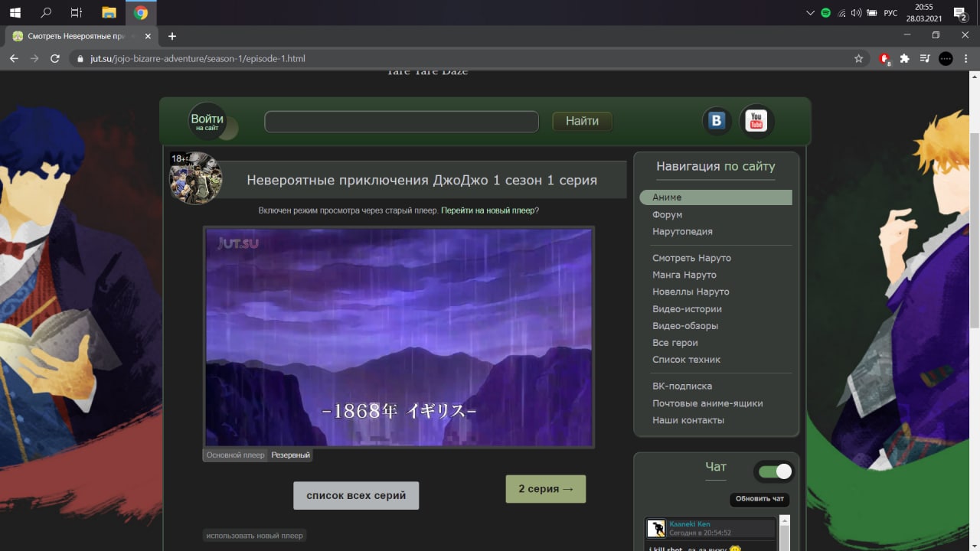The image size is (980, 551).
Task: Open File Explorer from the taskbar
Action: pyautogui.click(x=109, y=12)
